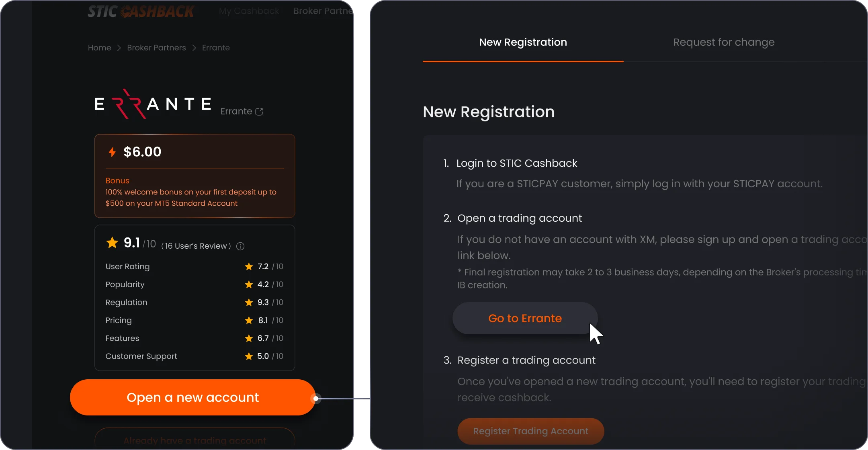Image resolution: width=868 pixels, height=450 pixels.
Task: Open the external link icon beside Errante
Action: pyautogui.click(x=259, y=112)
